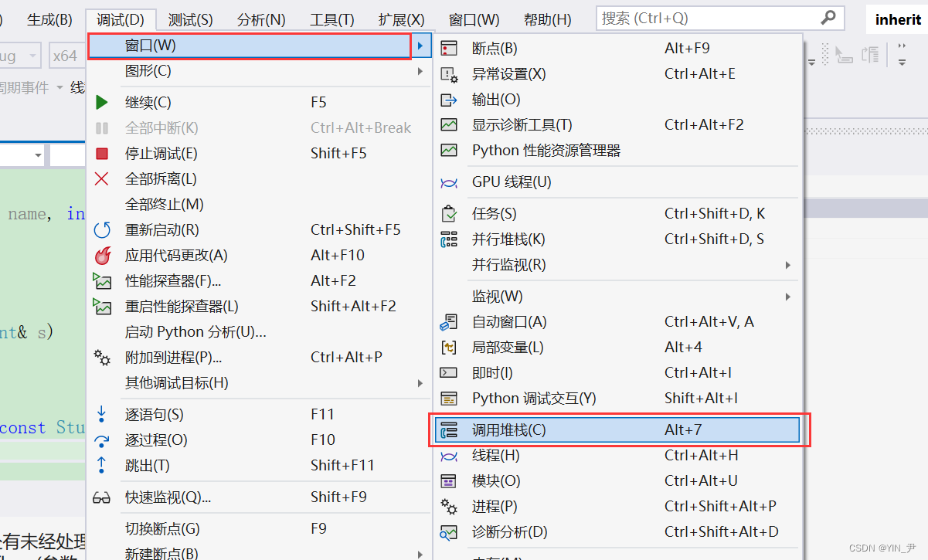Image resolution: width=928 pixels, height=560 pixels.
Task: Expand the 窗口(W) submenu arrow
Action: (x=420, y=46)
